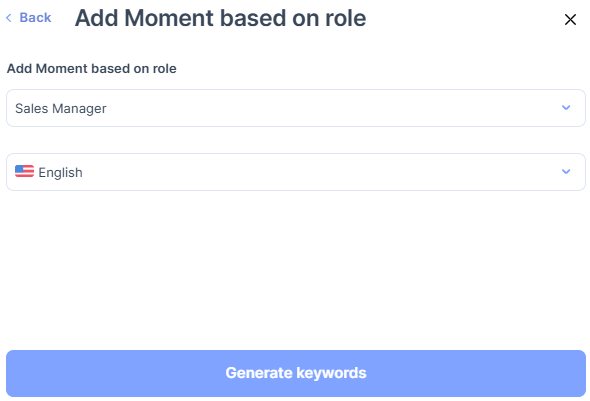Click the 'Add Moment based on role' field label
590x401 pixels.
point(92,68)
